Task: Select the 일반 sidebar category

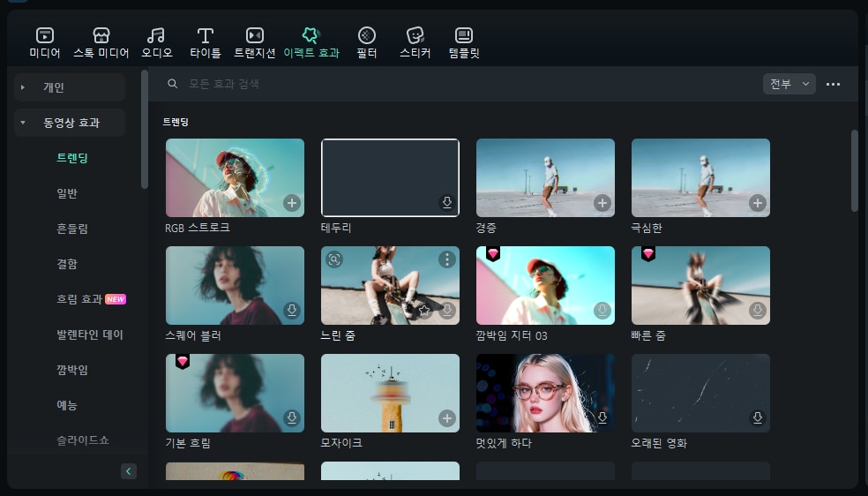Action: [67, 193]
